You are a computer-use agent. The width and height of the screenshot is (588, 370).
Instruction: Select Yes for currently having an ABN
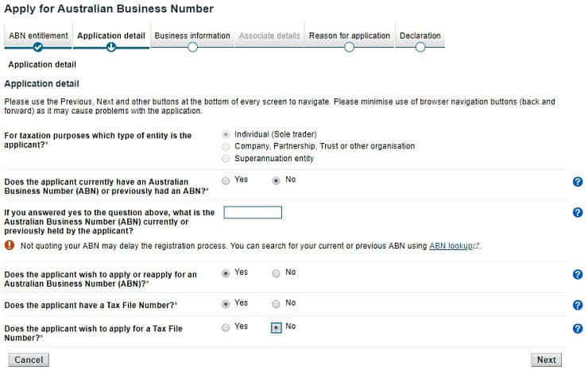click(x=226, y=181)
